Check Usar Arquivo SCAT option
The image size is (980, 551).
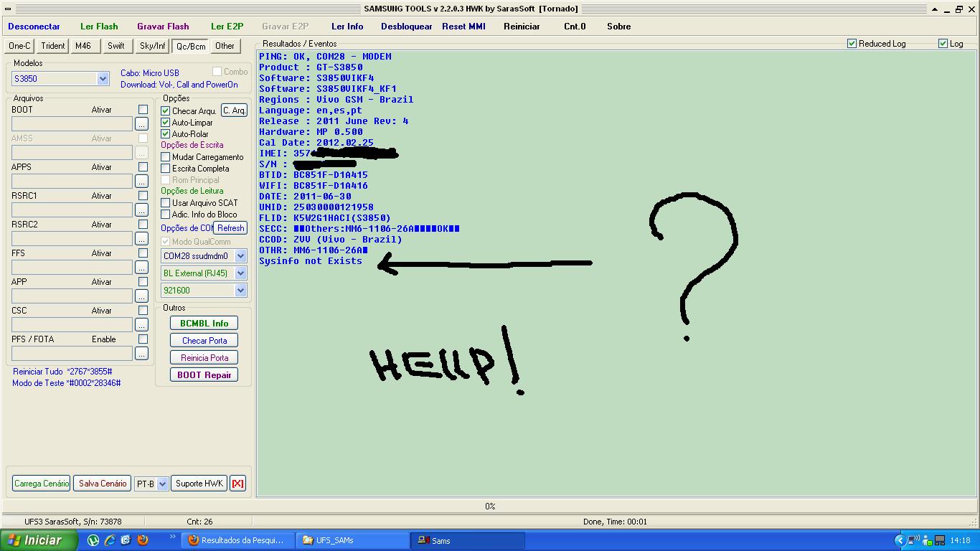coord(166,203)
